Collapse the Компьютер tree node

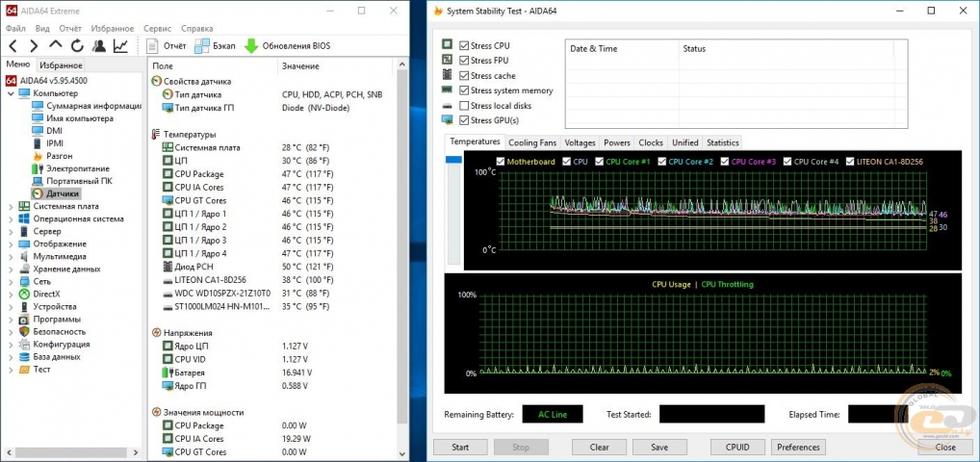click(11, 93)
